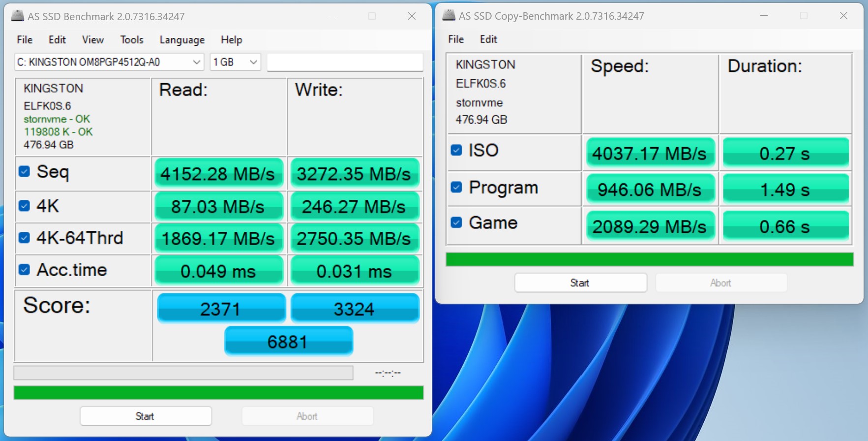This screenshot has width=868, height=441.
Task: Click the AS SSD Copy-Benchmark title bar icon
Action: point(449,15)
